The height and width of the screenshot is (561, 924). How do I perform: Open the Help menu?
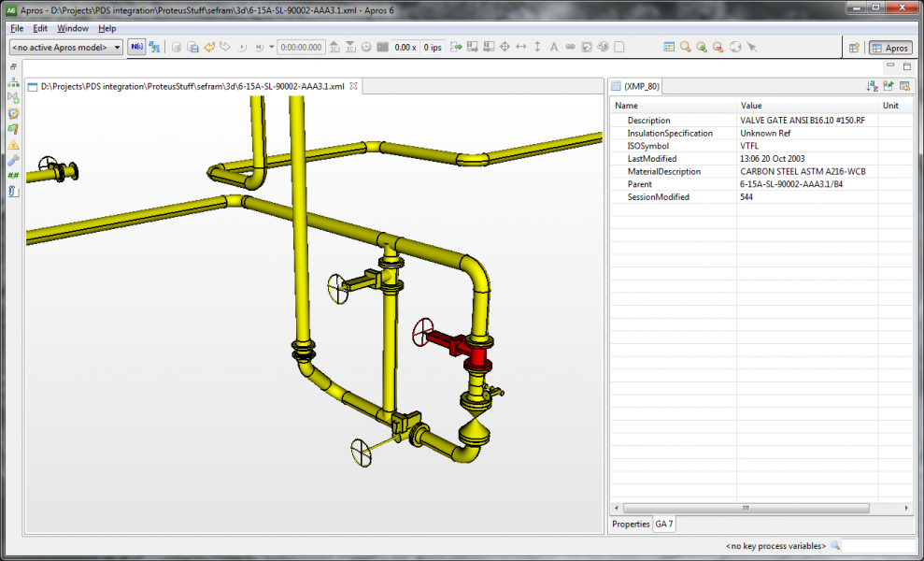(x=107, y=28)
